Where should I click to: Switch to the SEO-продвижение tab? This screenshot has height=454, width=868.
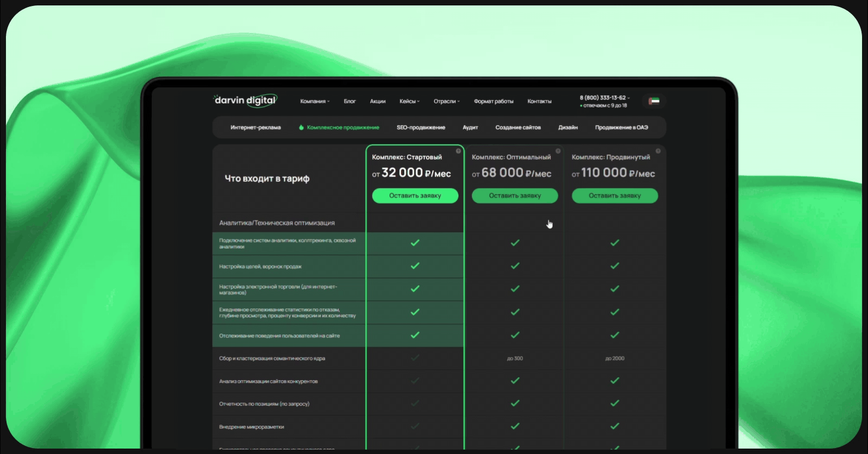coord(421,128)
